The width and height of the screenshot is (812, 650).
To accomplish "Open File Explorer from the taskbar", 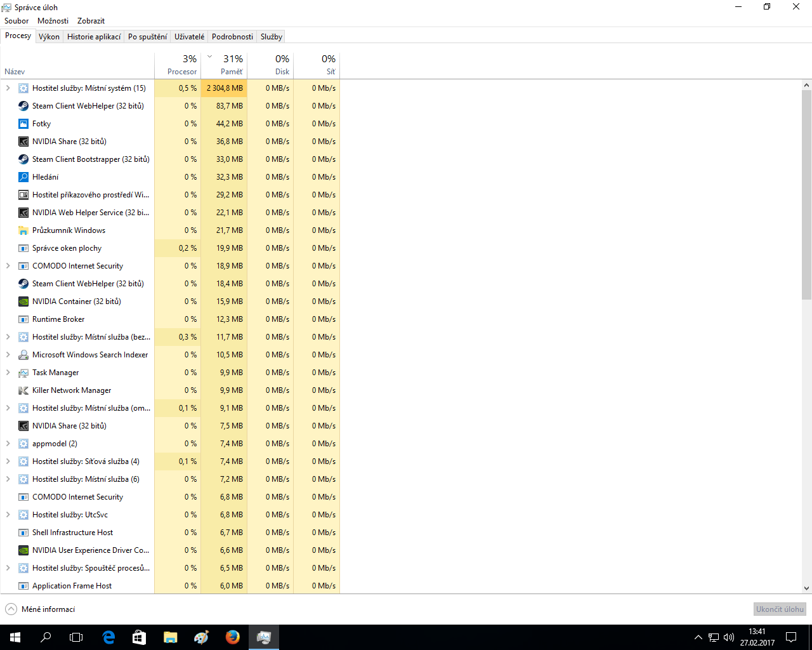I will click(x=170, y=637).
